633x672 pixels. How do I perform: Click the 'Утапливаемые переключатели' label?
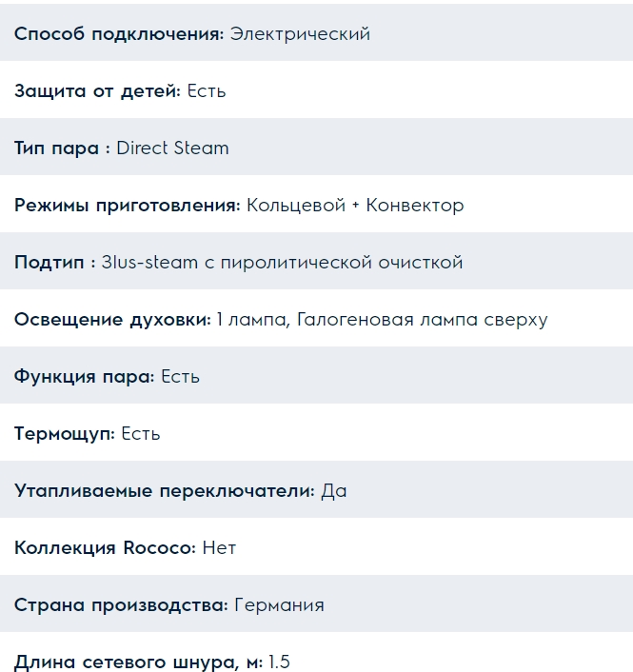(164, 491)
